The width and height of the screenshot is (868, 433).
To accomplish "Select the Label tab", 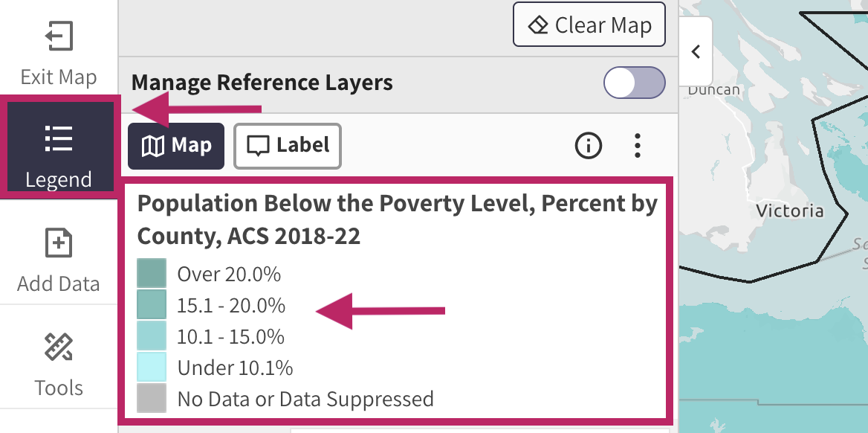I will click(x=288, y=146).
